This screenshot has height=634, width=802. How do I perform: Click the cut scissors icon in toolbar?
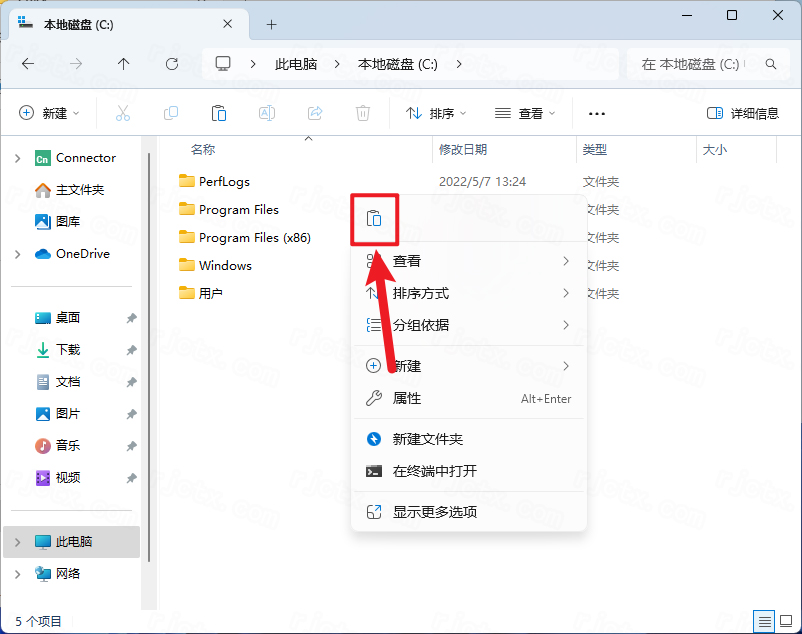click(x=123, y=113)
